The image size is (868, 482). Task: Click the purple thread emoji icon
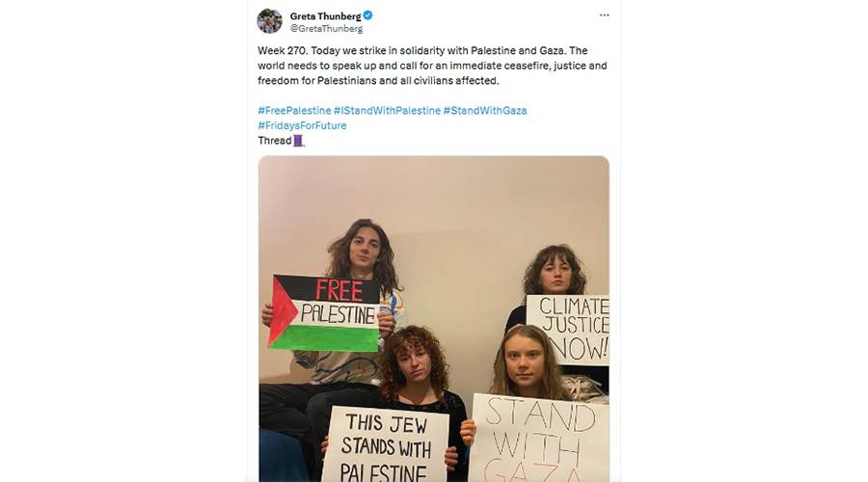[298, 141]
